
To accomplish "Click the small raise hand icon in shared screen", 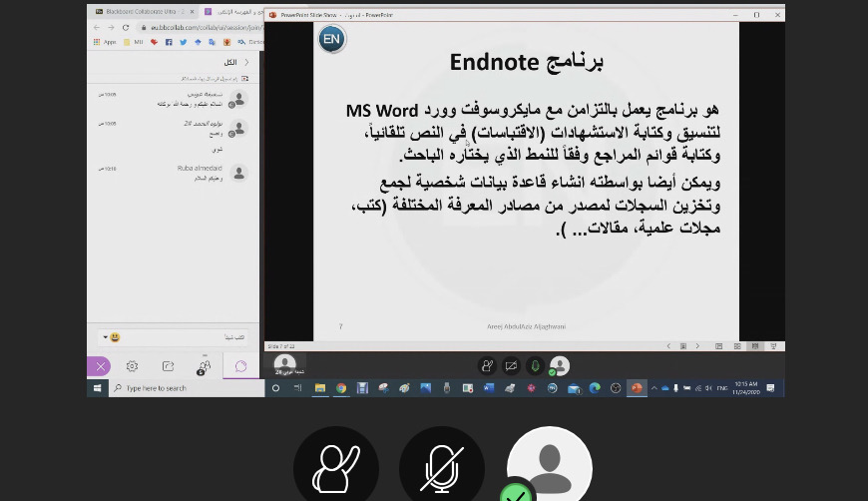I will [x=487, y=366].
